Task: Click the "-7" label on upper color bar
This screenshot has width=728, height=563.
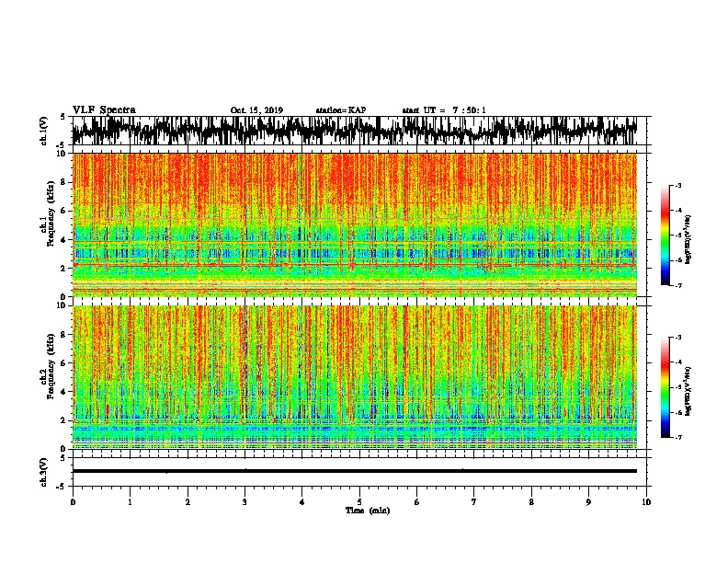Action: pos(678,285)
